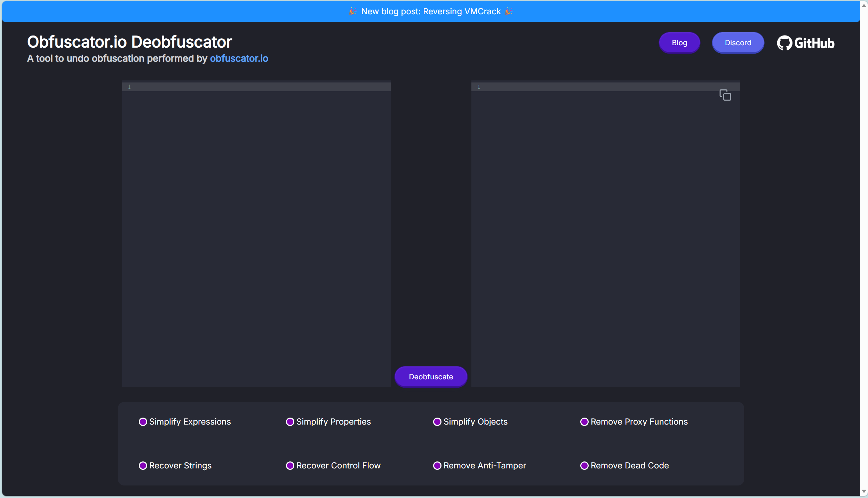
Task: Follow the obfuscator.io link
Action: (239, 58)
